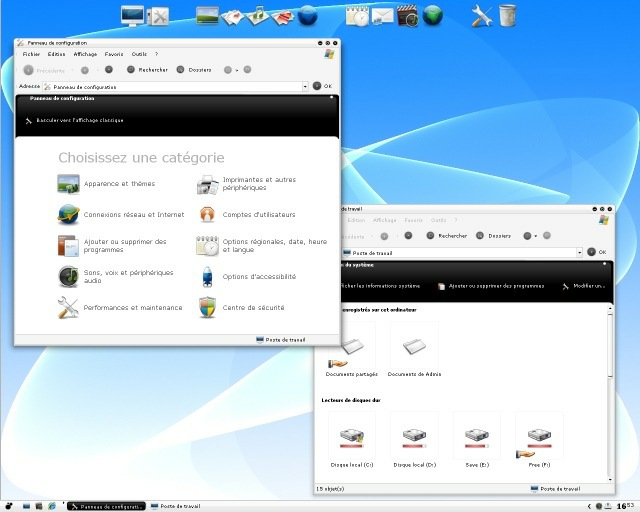
Task: Open Documents partagés folder in Poste de travail
Action: [x=352, y=349]
